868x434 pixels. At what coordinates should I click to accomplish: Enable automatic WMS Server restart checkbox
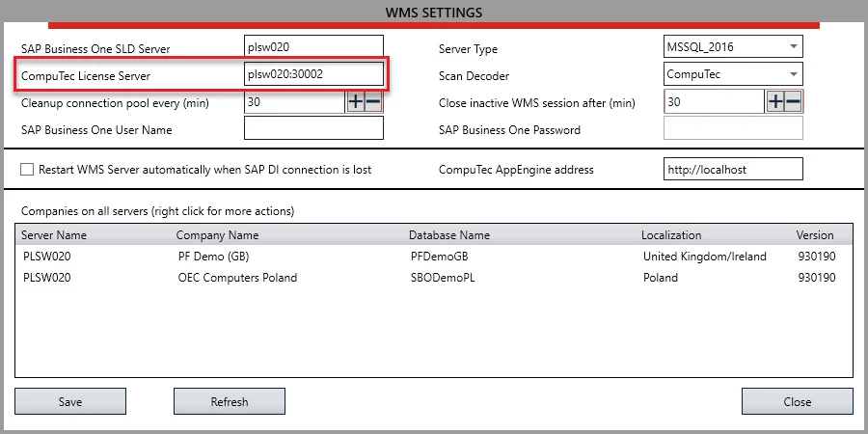pyautogui.click(x=27, y=170)
